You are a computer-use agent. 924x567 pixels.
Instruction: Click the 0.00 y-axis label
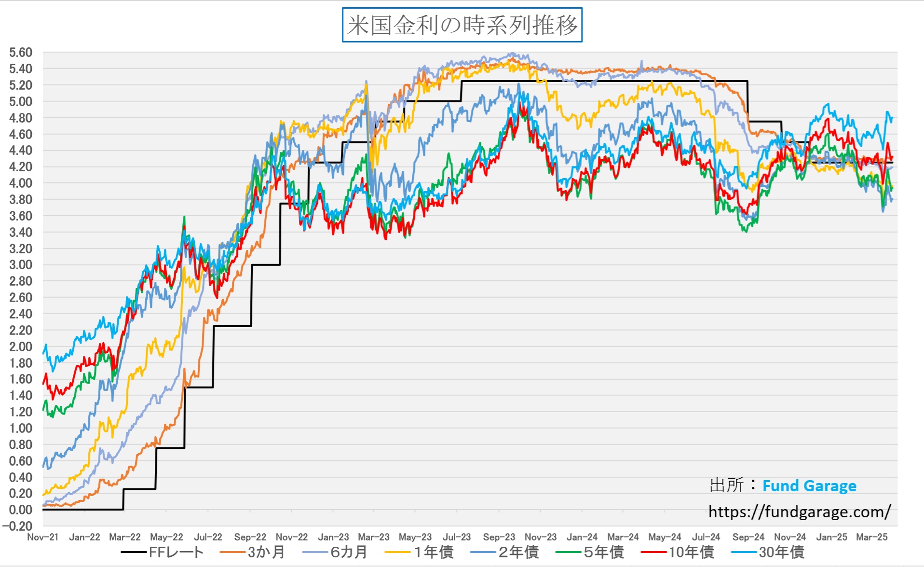21,510
